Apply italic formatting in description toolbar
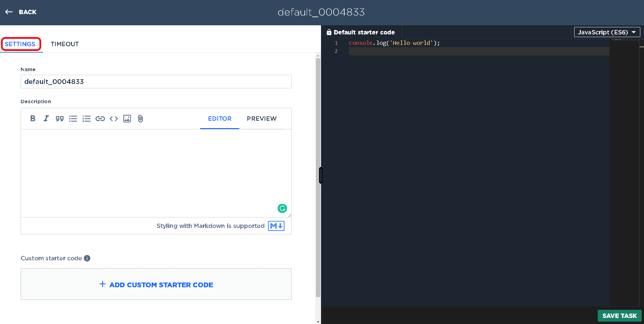Viewport: 644px width, 324px height. 46,119
